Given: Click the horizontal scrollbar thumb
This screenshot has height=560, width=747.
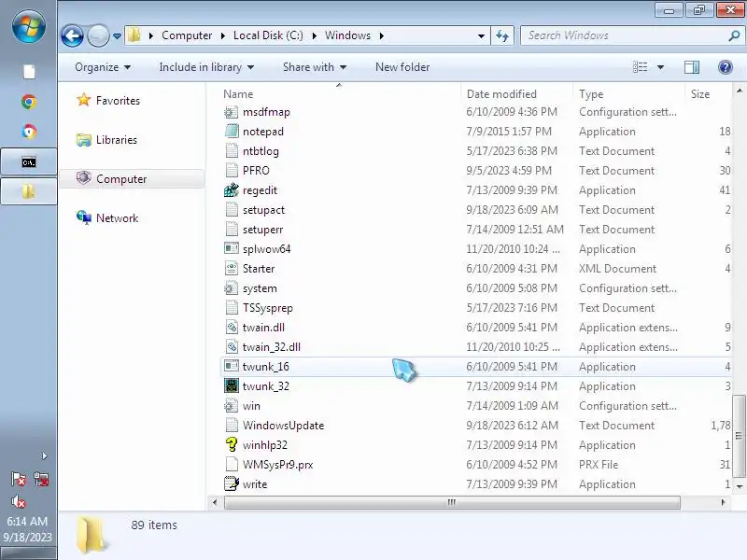Looking at the screenshot, I should (x=452, y=502).
